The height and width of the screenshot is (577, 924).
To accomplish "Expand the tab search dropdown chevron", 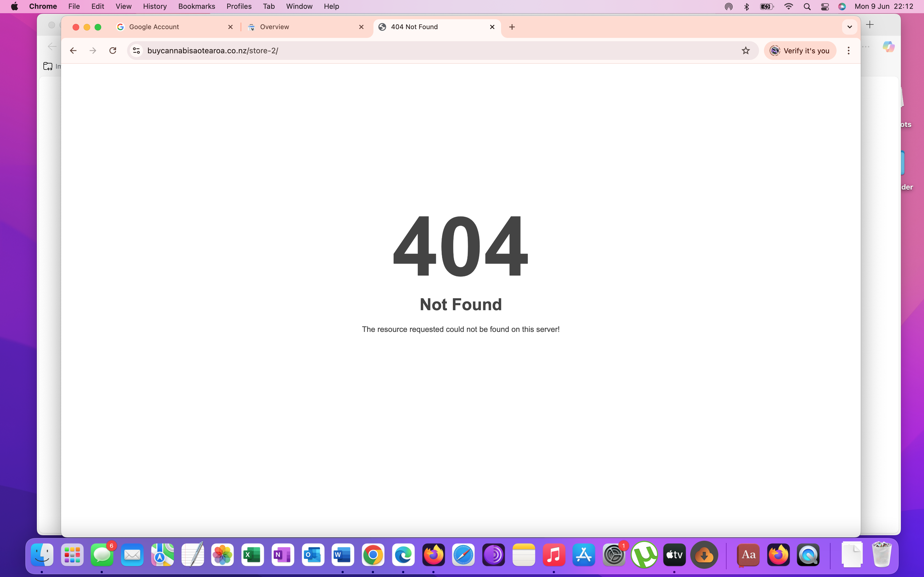I will 849,27.
